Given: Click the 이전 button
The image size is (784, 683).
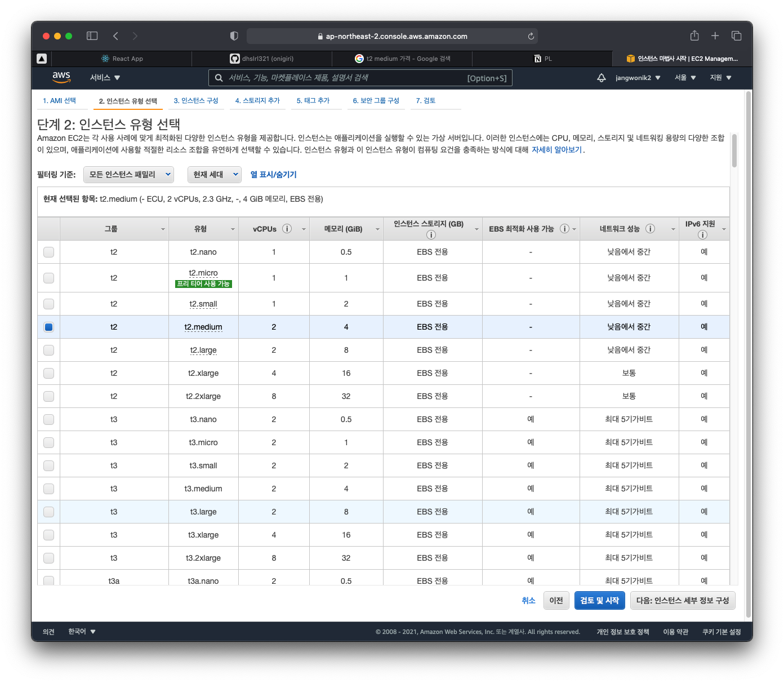Looking at the screenshot, I should pyautogui.click(x=556, y=601).
